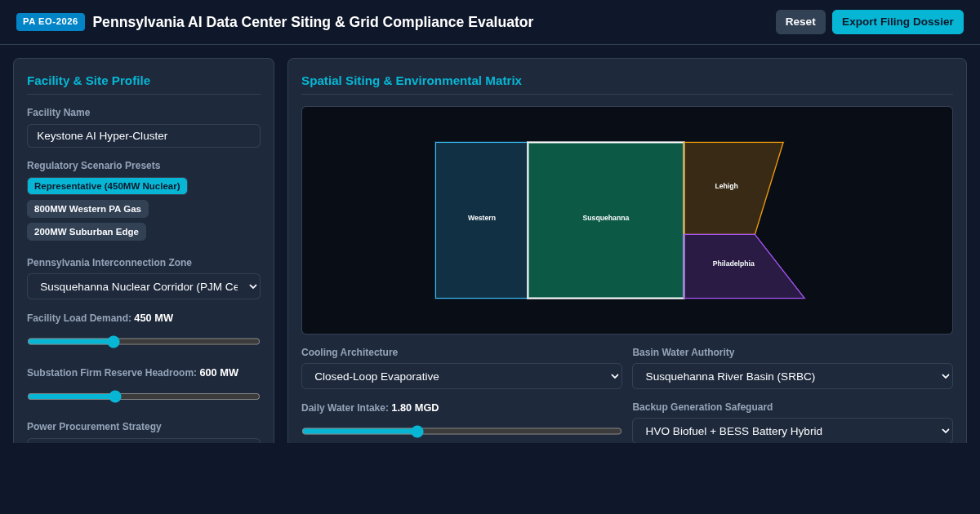Viewport: 980px width, 514px height.
Task: Open Backup Generation Safeguard dropdown
Action: click(x=792, y=431)
